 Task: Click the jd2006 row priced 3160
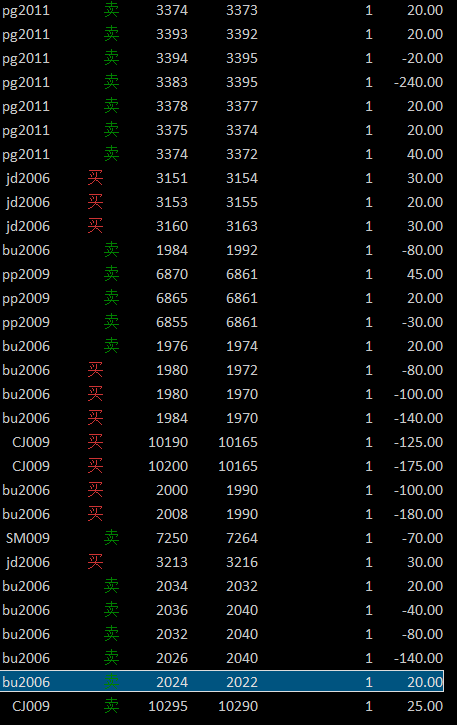click(x=222, y=226)
